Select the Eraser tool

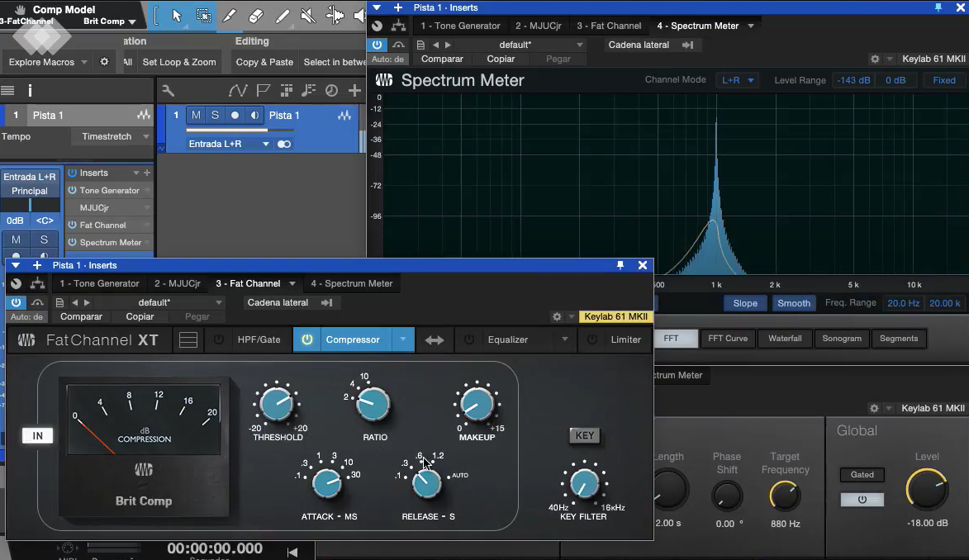click(256, 16)
